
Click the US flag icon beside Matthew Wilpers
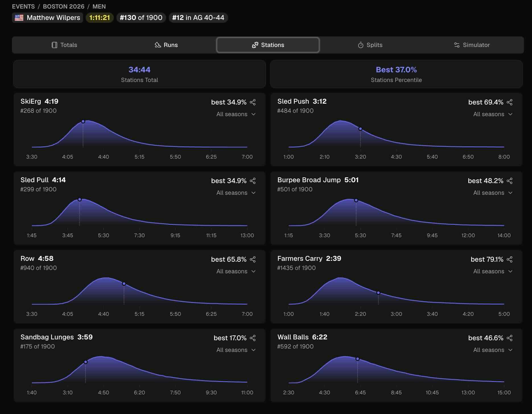point(19,18)
